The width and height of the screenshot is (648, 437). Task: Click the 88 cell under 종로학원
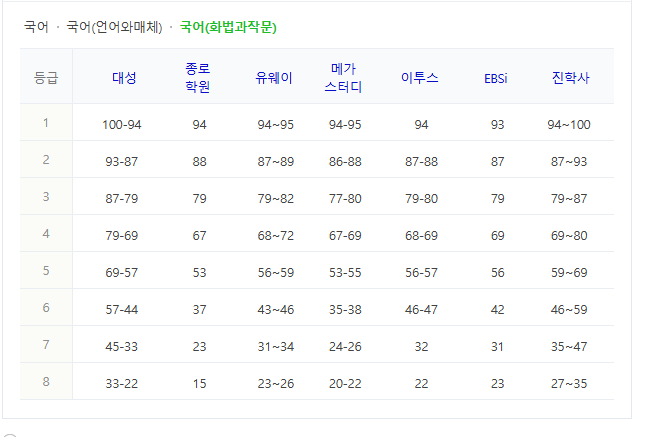pyautogui.click(x=199, y=162)
